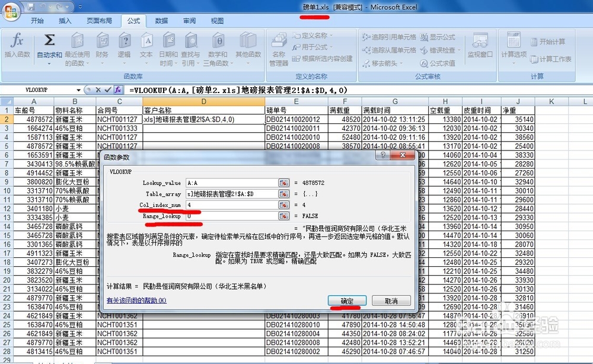Open Name Manager (名称管理器)
This screenshot has width=593, height=364.
[279, 49]
